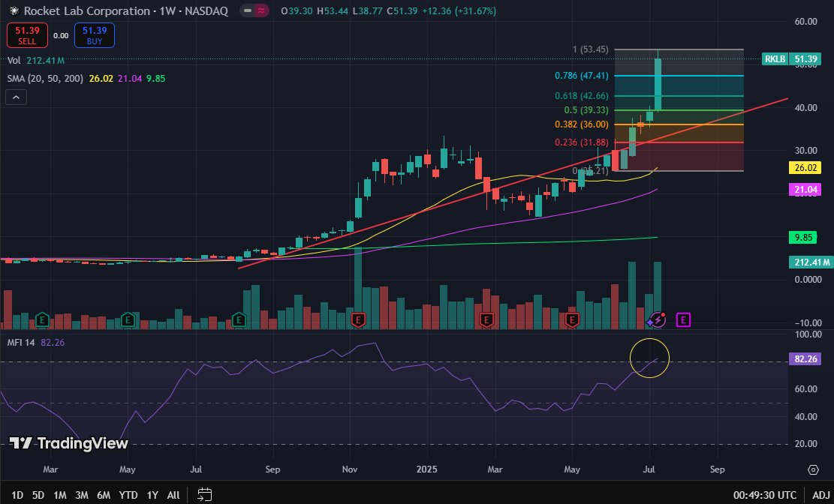The width and height of the screenshot is (834, 504).
Task: Click the +12.36 (+31.67%) change value
Action: click(x=459, y=10)
